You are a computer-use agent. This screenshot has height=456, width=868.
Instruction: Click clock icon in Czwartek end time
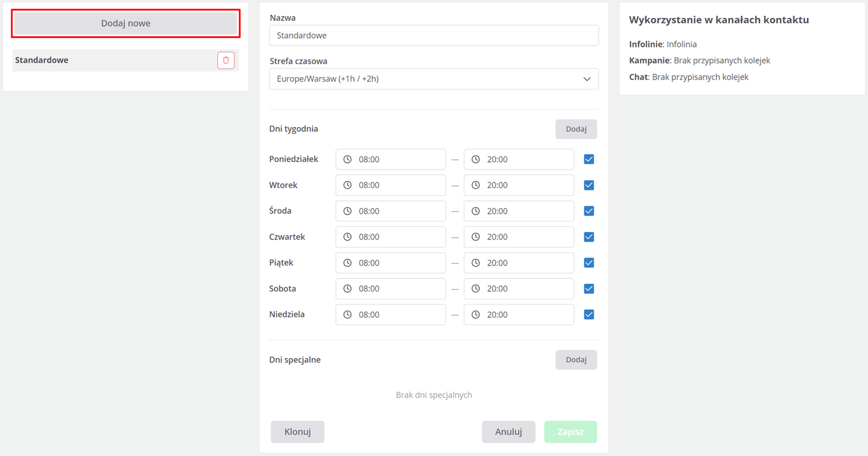pyautogui.click(x=476, y=237)
